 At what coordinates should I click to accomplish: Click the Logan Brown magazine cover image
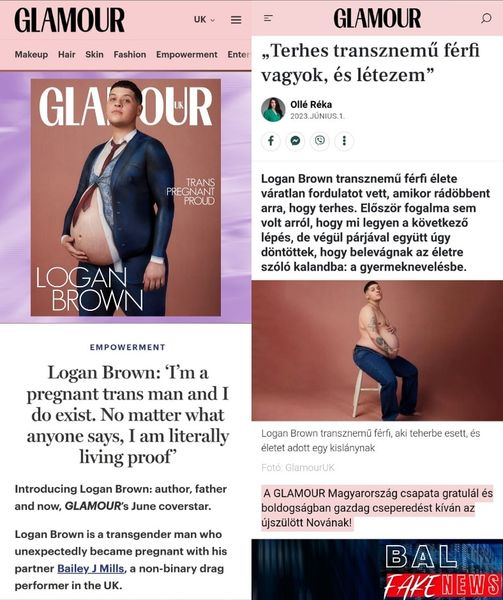click(x=126, y=197)
